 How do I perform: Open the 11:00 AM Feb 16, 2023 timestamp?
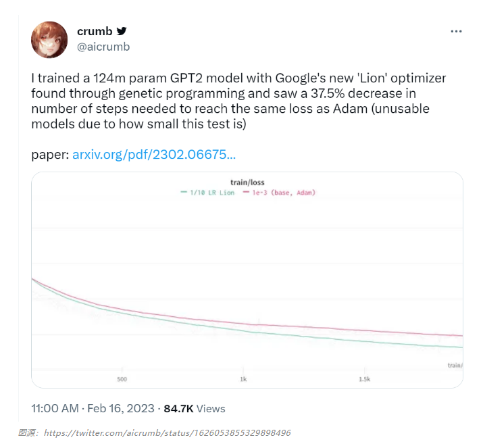[93, 409]
